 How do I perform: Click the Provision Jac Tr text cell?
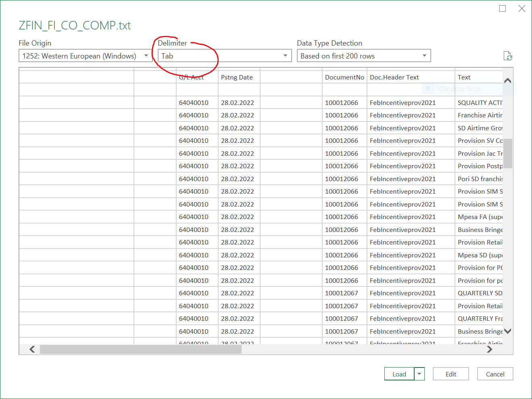(x=479, y=153)
